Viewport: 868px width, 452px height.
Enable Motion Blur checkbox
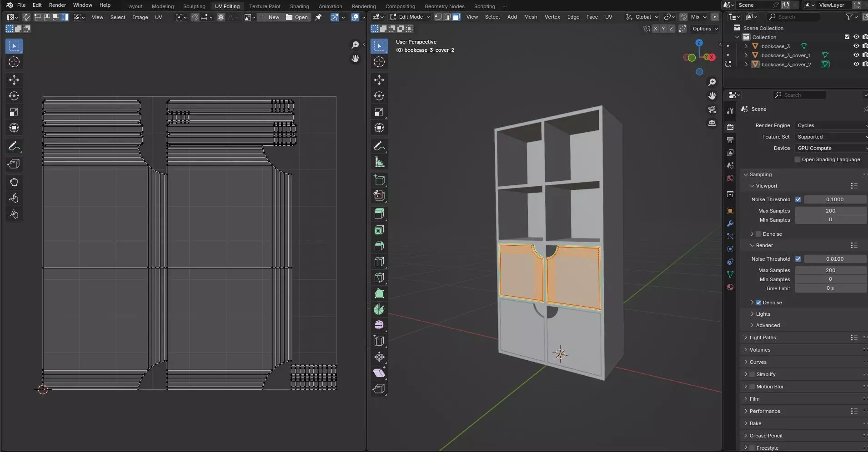[752, 387]
